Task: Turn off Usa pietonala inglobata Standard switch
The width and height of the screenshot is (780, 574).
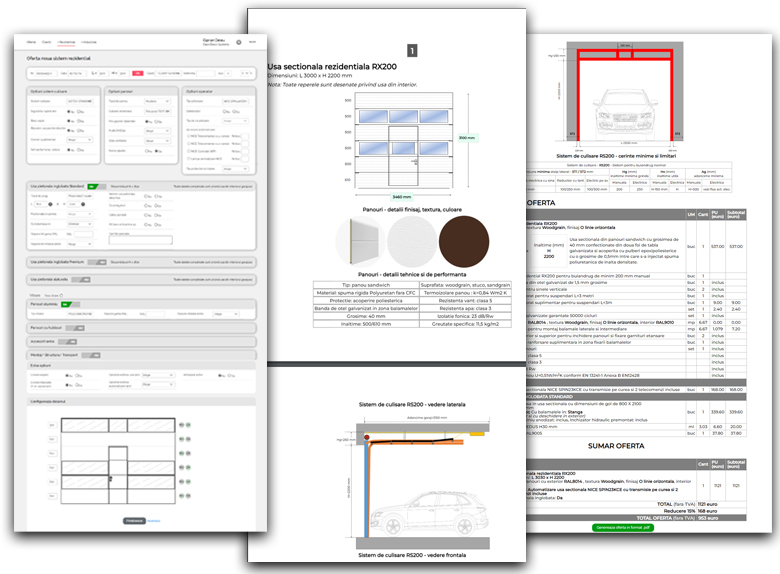Action: (x=97, y=187)
